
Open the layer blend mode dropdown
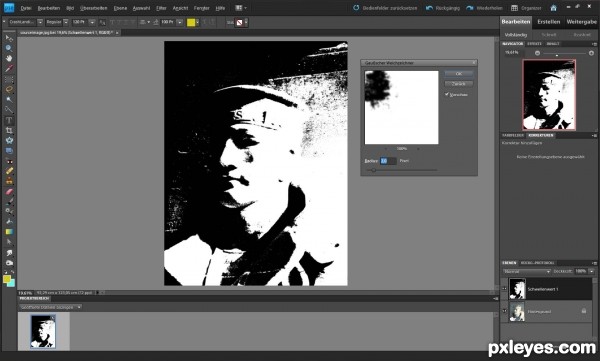(527, 271)
